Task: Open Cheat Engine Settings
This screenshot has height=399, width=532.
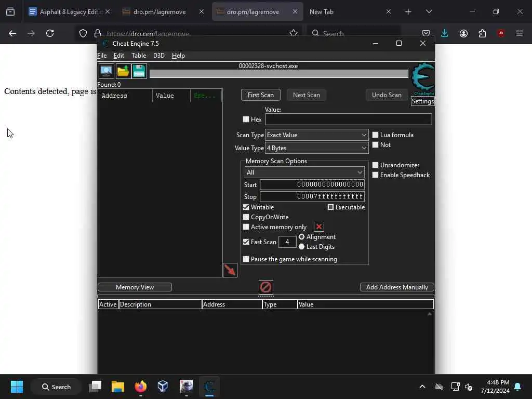Action: 423,101
